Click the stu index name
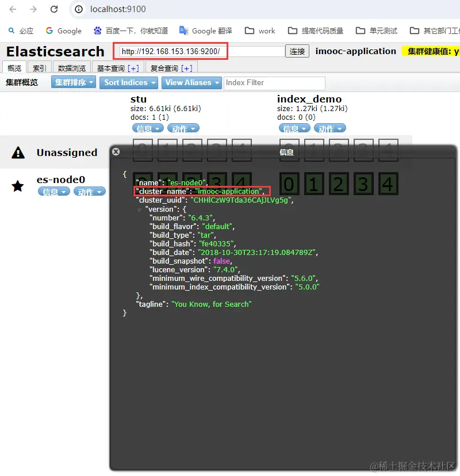This screenshot has width=460, height=476. [x=139, y=99]
